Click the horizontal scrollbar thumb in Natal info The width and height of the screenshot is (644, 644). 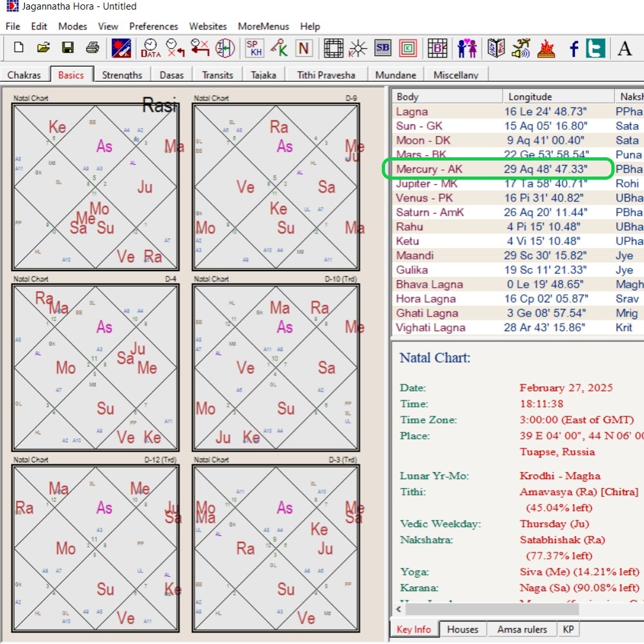pos(492,609)
